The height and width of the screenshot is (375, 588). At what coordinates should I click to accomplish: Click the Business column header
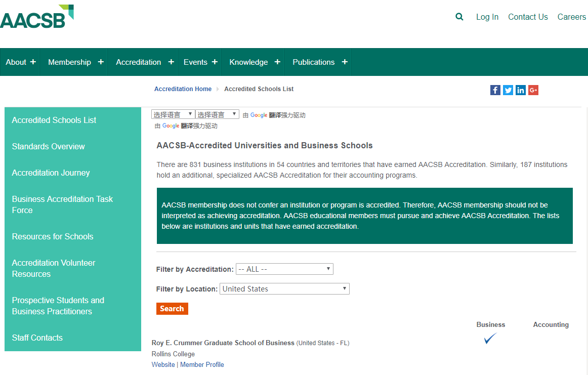[490, 325]
